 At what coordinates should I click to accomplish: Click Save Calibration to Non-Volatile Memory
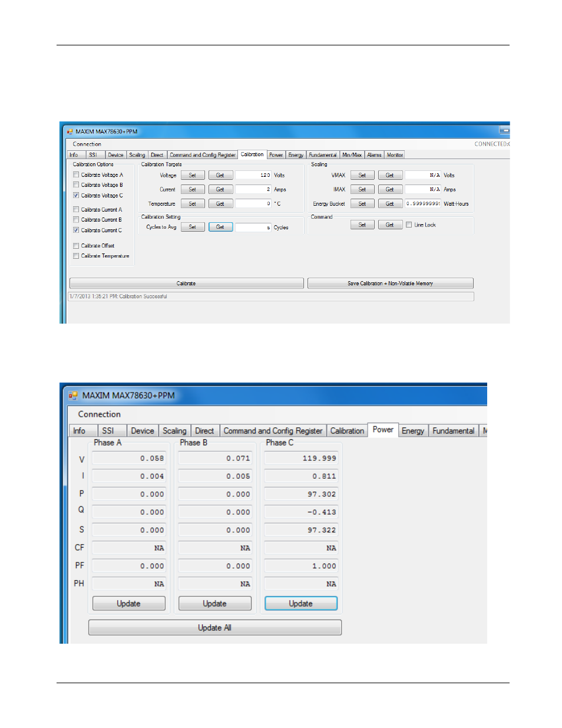pos(391,284)
